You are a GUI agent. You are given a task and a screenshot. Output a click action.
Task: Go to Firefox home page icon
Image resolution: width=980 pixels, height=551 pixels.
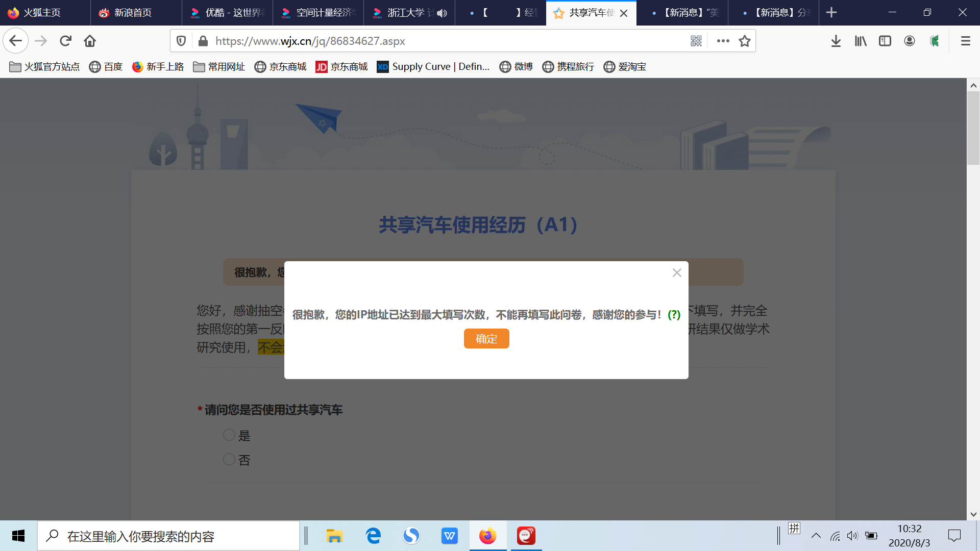point(90,41)
